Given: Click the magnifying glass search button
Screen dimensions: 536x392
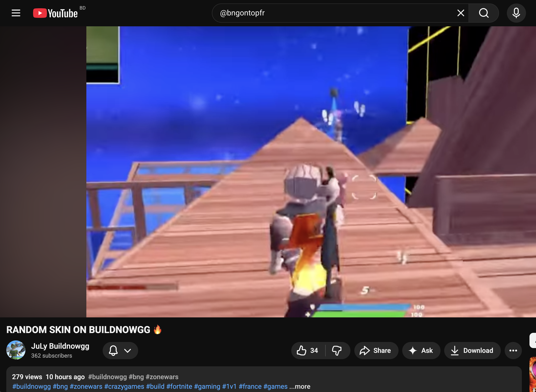Looking at the screenshot, I should coord(484,13).
